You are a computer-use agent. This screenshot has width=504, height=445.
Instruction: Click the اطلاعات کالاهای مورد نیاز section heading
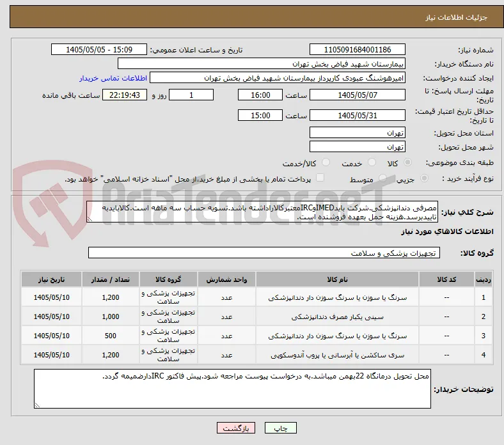click(x=447, y=231)
